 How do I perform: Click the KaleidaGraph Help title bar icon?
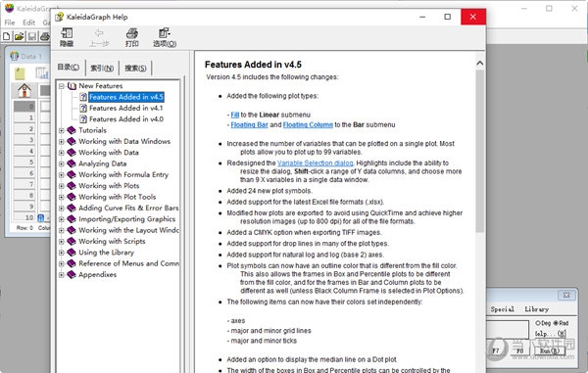[59, 17]
